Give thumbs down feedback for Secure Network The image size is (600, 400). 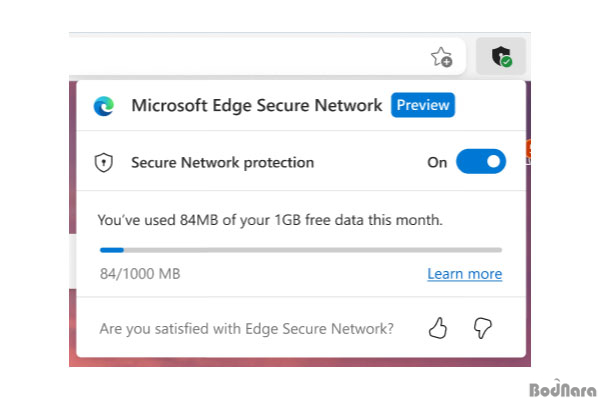tap(483, 328)
